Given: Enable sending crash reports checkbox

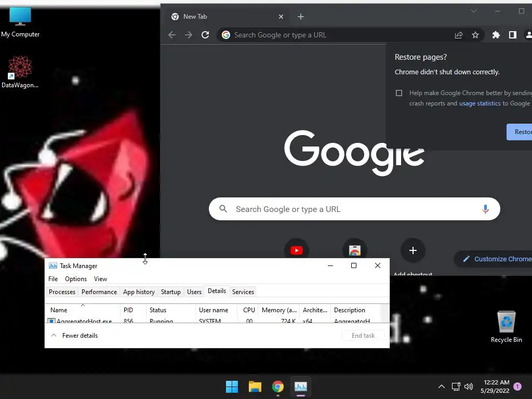Looking at the screenshot, I should click(x=399, y=93).
